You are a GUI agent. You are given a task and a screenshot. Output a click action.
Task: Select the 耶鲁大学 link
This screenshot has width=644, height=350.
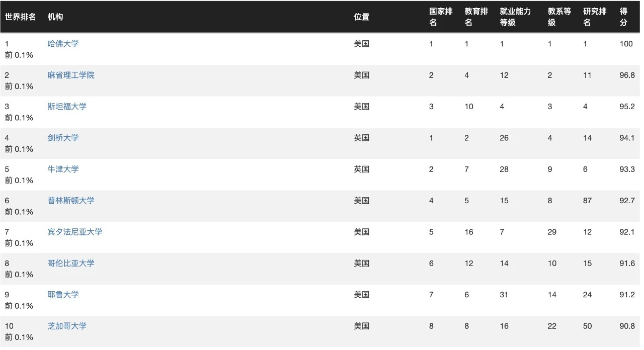tap(63, 295)
